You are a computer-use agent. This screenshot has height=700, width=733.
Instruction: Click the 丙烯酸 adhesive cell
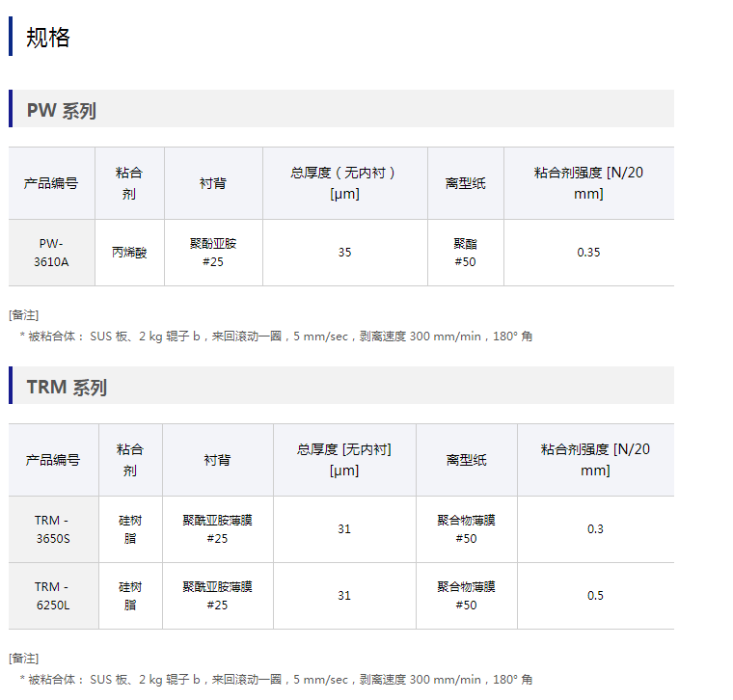point(129,253)
